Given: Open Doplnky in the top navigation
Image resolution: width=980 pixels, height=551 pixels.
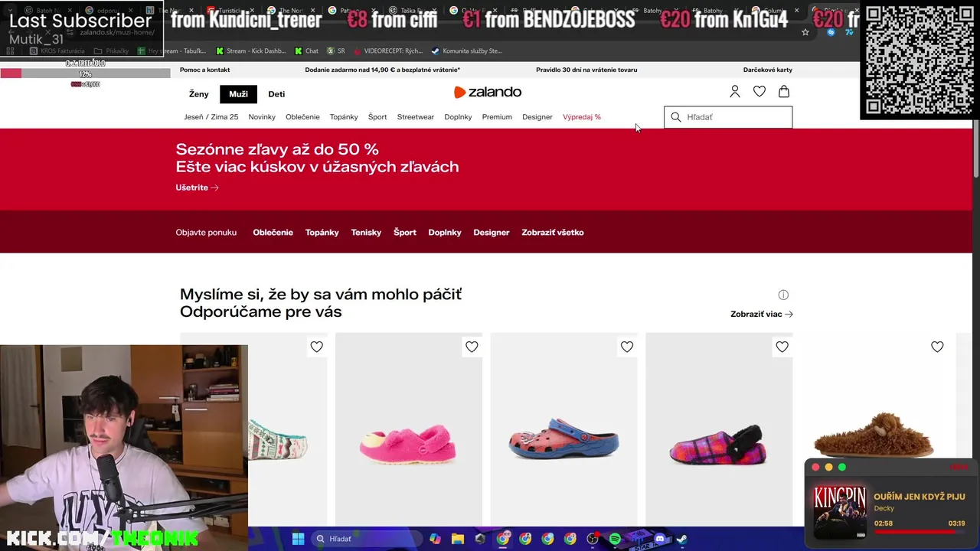Looking at the screenshot, I should (458, 117).
